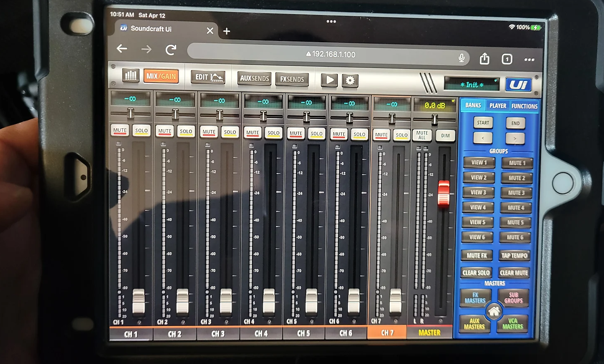Open the media player play icon
Image resolution: width=604 pixels, height=364 pixels.
pyautogui.click(x=330, y=80)
